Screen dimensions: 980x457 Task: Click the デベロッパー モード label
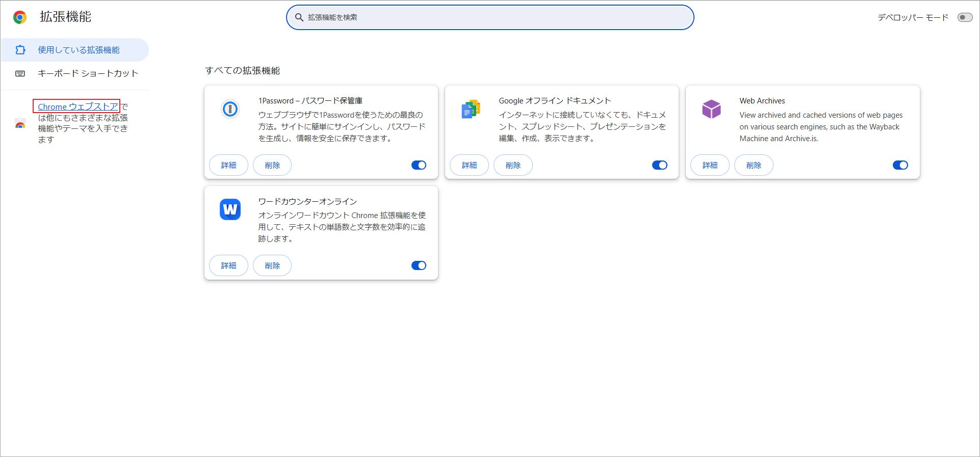click(x=913, y=17)
